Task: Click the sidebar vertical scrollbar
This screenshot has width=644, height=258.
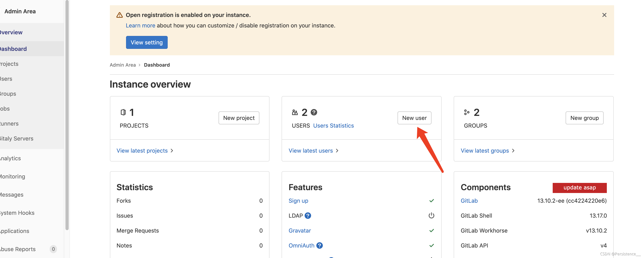Action: coord(67,115)
